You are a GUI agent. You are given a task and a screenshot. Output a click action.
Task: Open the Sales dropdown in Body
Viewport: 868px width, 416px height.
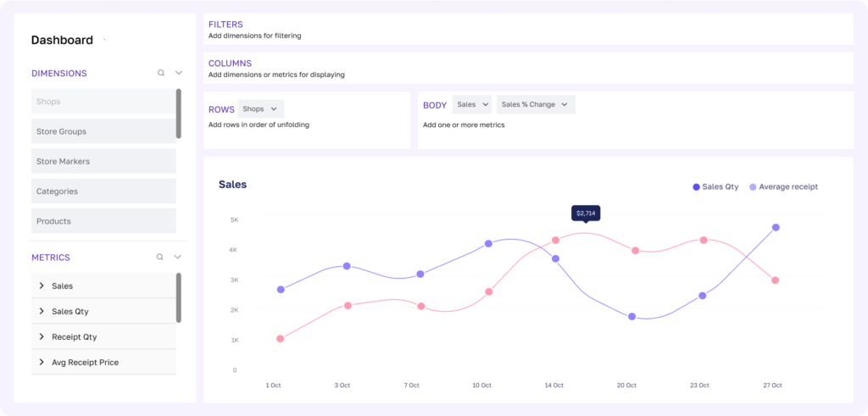[472, 104]
